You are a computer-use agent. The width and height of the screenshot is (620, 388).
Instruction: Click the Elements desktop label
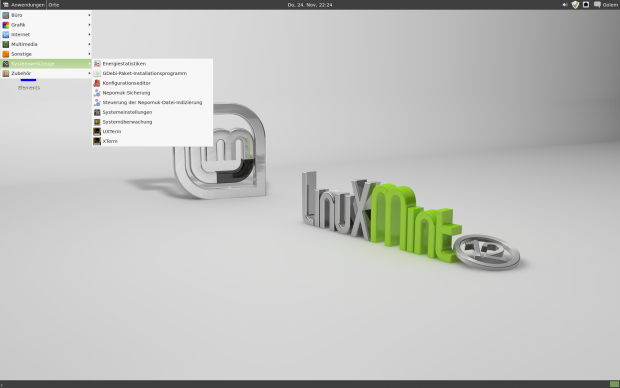[29, 88]
